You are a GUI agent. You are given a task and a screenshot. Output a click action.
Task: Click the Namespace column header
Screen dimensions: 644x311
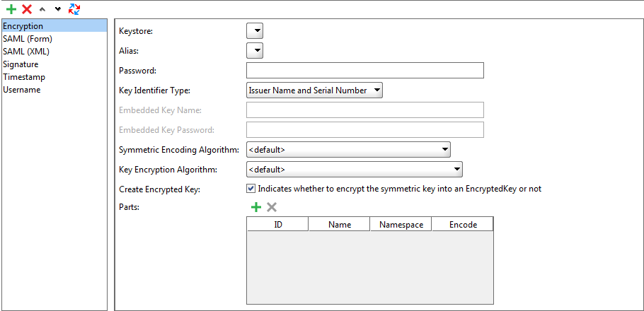point(401,225)
